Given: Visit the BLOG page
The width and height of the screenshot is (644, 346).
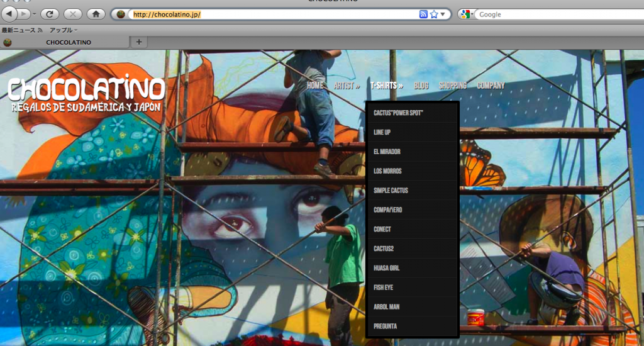Looking at the screenshot, I should [421, 86].
